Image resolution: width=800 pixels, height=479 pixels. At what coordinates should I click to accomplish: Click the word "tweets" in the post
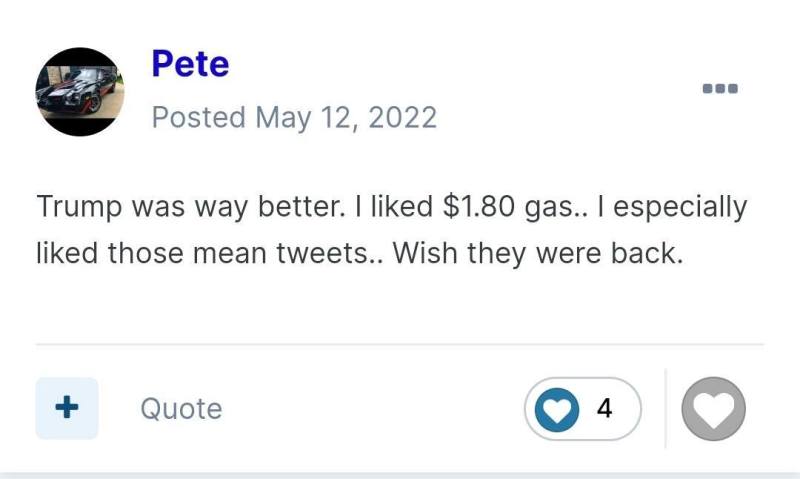pos(324,253)
